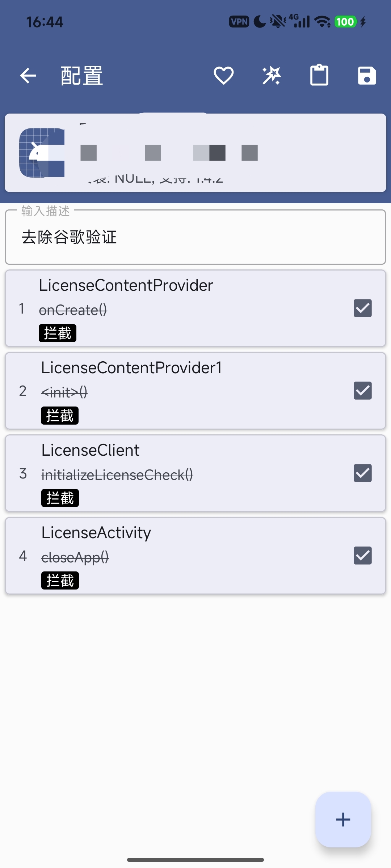Tap the 拦截 tag under onCreate()
The width and height of the screenshot is (391, 868).
pos(58,333)
